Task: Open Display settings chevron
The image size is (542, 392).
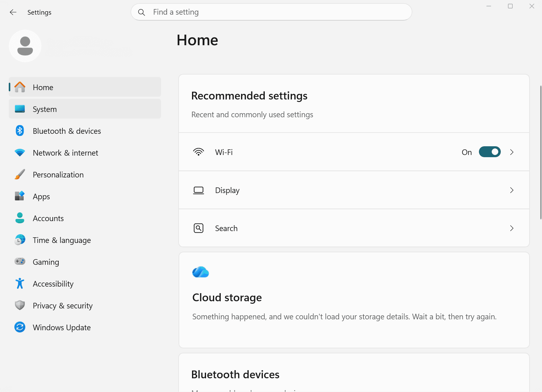Action: (x=512, y=190)
